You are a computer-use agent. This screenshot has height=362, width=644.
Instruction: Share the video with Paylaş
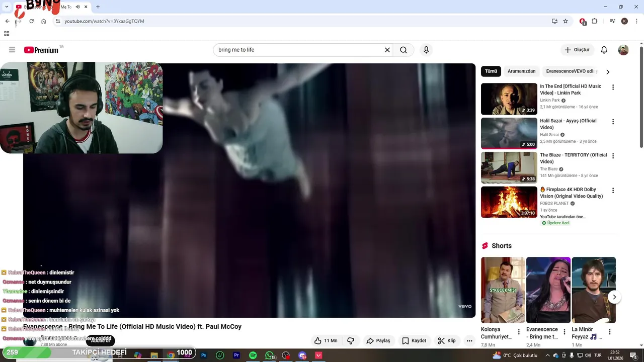[378, 340]
